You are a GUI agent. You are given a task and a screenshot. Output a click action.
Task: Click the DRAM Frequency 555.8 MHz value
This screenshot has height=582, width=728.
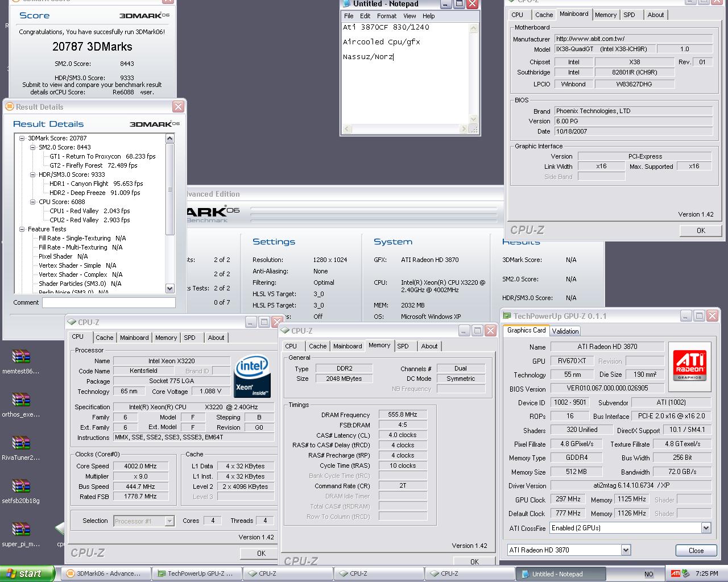[402, 415]
